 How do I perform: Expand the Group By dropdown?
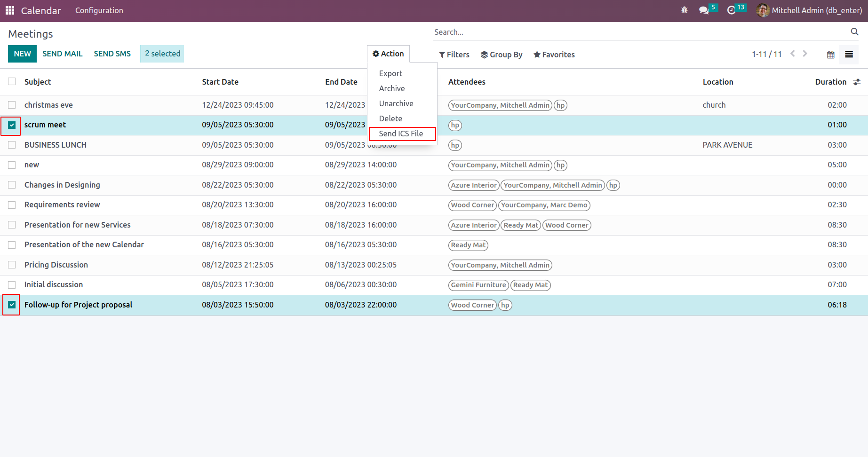[x=501, y=55]
